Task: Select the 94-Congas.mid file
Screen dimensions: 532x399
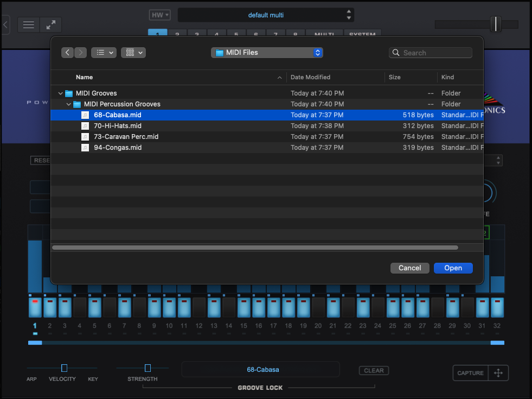Action: tap(267, 147)
